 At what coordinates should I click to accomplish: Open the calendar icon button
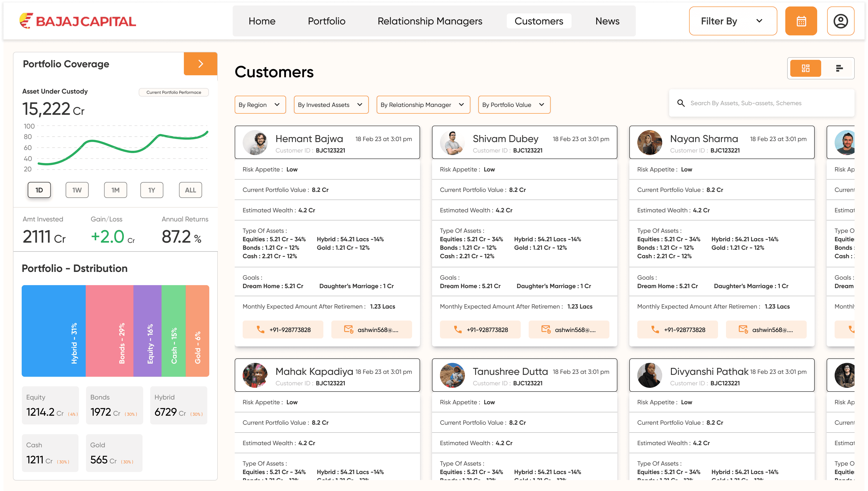point(801,21)
